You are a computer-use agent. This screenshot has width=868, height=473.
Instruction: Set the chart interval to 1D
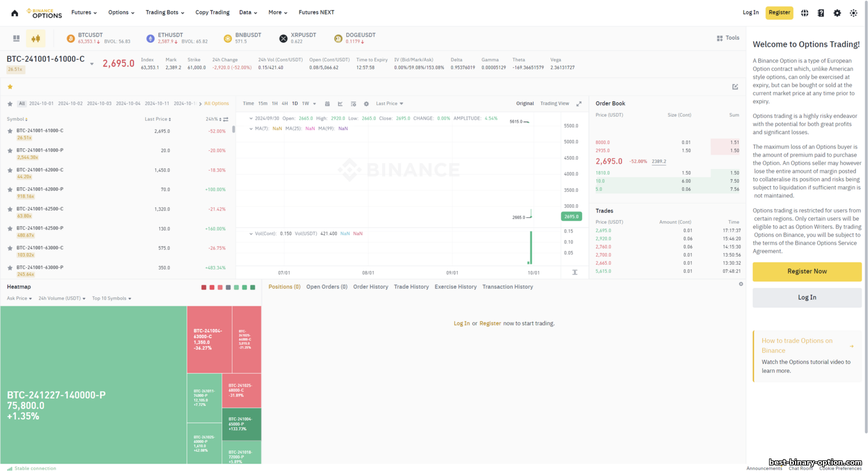295,104
